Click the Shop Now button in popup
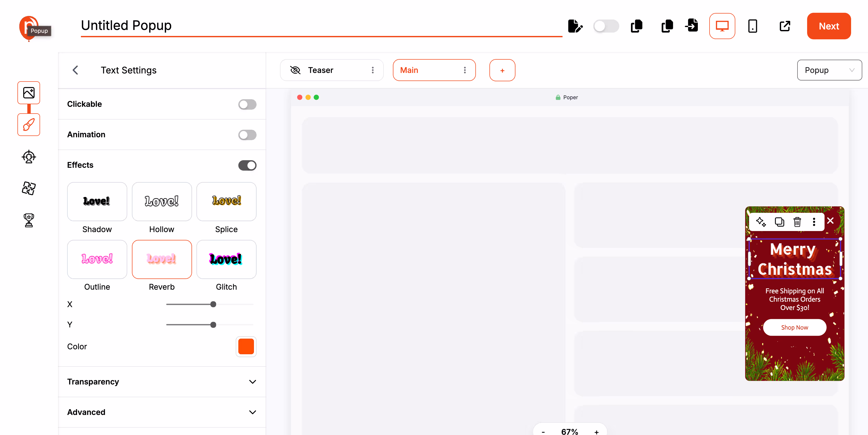 coord(794,327)
